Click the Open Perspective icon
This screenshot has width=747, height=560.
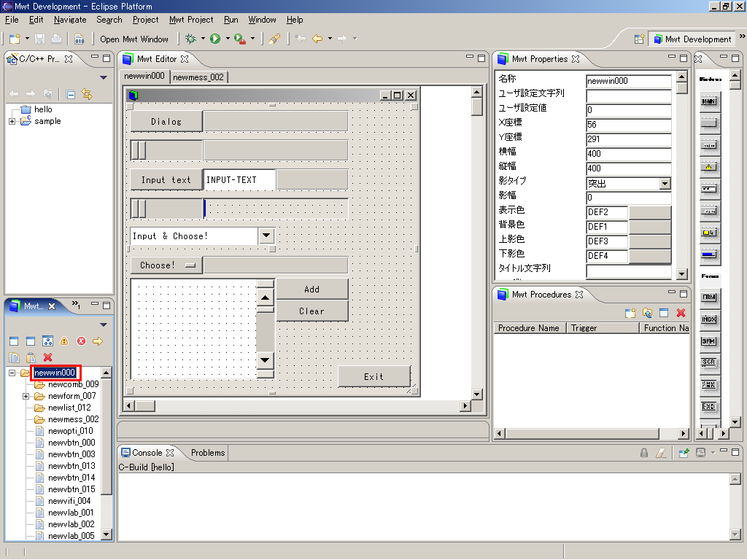point(639,39)
